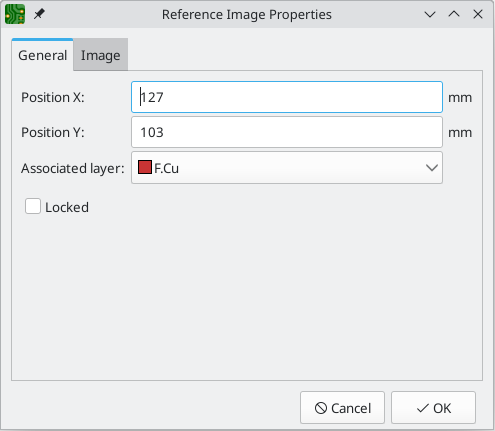Image resolution: width=495 pixels, height=431 pixels.
Task: Switch to the Image tab
Action: 100,55
